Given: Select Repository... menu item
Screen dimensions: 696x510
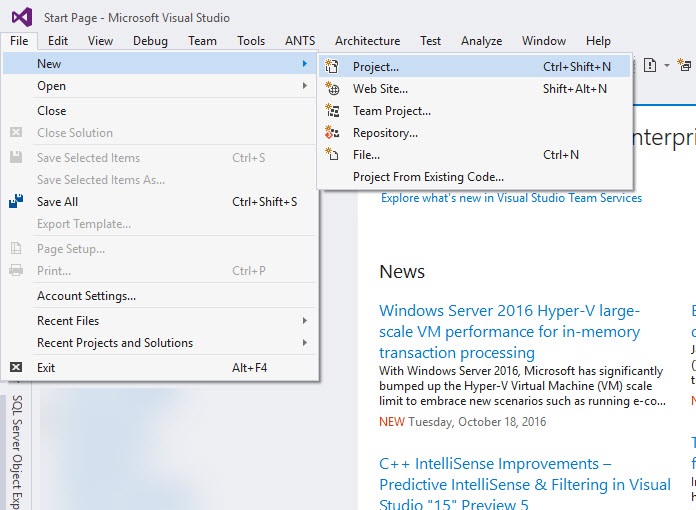Looking at the screenshot, I should click(x=474, y=133).
